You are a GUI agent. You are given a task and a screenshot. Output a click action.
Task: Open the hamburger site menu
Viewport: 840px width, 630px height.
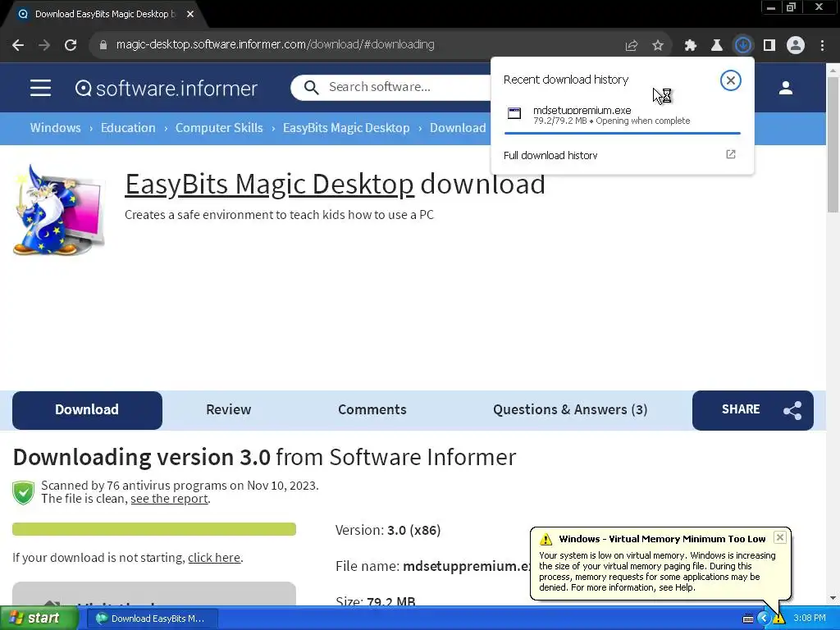[41, 88]
